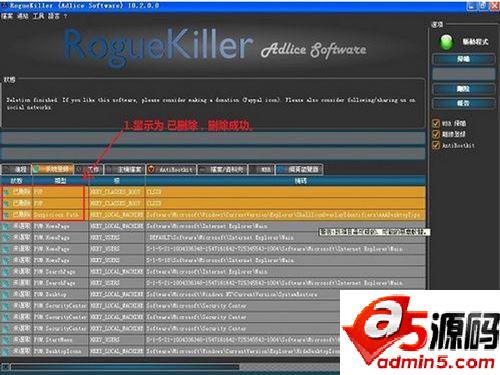500x375 pixels.
Task: Switch to the hosts file tab
Action: click(x=125, y=169)
